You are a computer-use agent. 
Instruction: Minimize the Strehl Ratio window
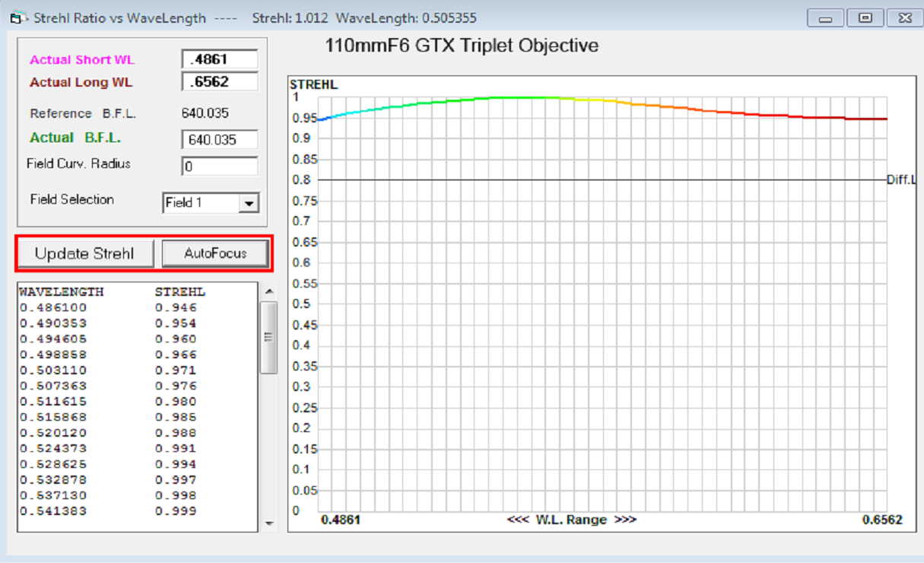click(x=825, y=18)
